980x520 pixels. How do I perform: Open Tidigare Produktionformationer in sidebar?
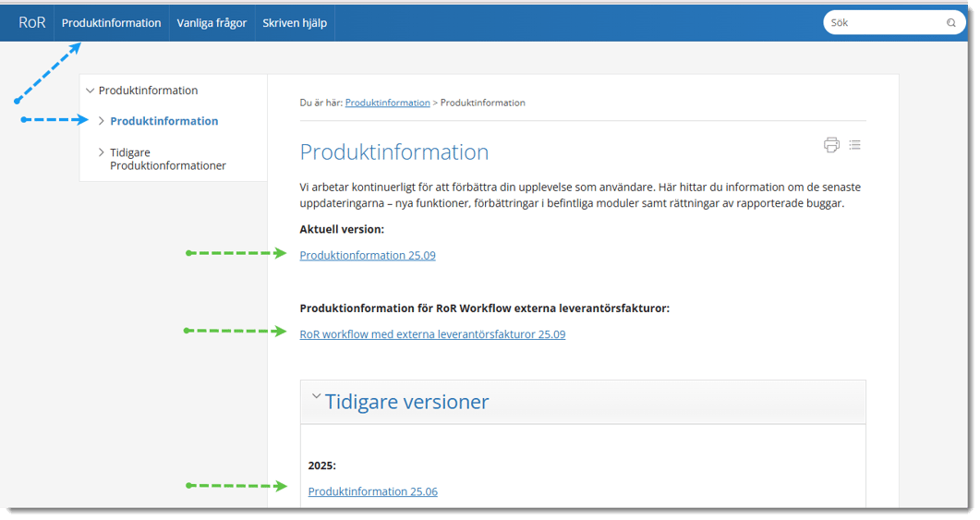click(x=167, y=159)
